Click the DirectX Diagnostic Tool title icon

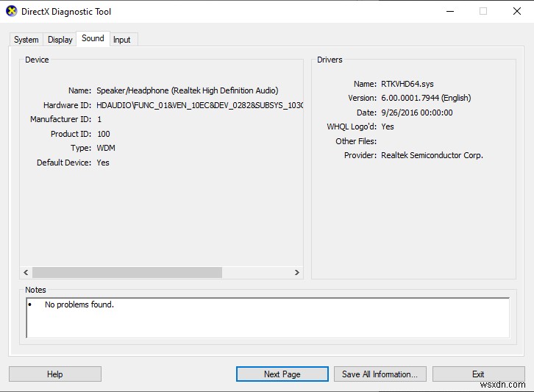tap(12, 11)
